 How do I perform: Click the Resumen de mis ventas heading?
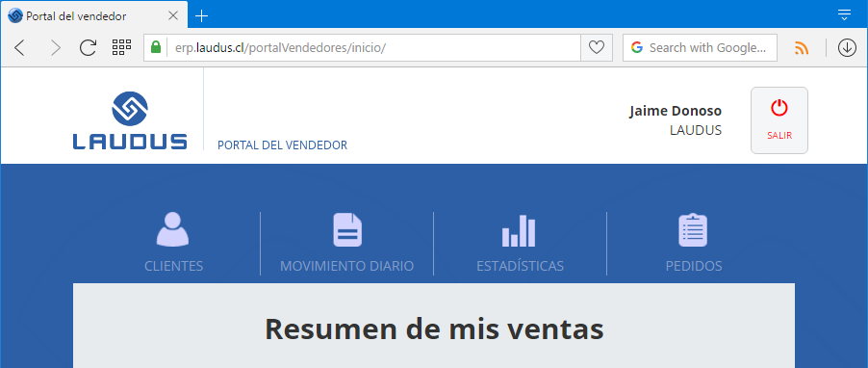pyautogui.click(x=434, y=329)
